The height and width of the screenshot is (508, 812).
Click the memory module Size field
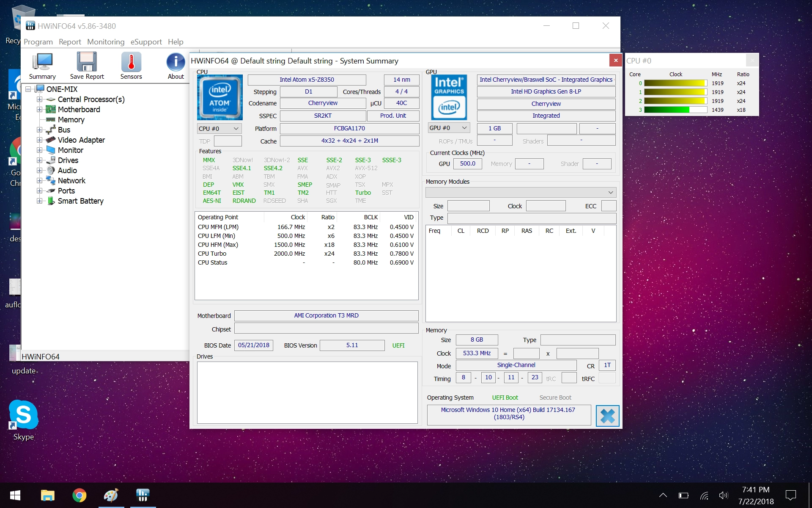468,206
